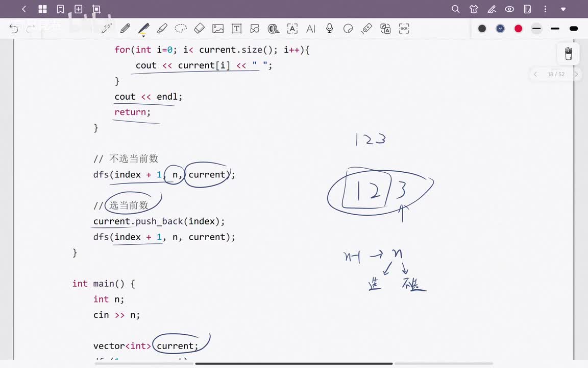Toggle pen editing mode in header
The image size is (588, 368).
pos(492,9)
